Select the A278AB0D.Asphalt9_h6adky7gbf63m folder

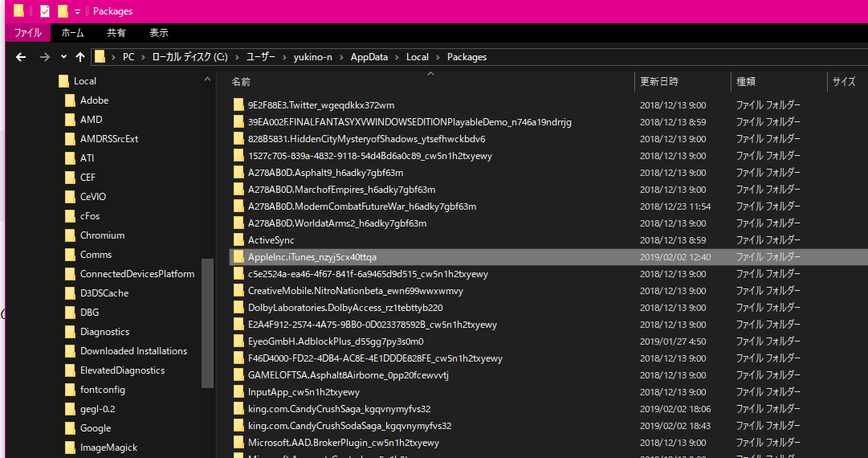click(x=325, y=173)
